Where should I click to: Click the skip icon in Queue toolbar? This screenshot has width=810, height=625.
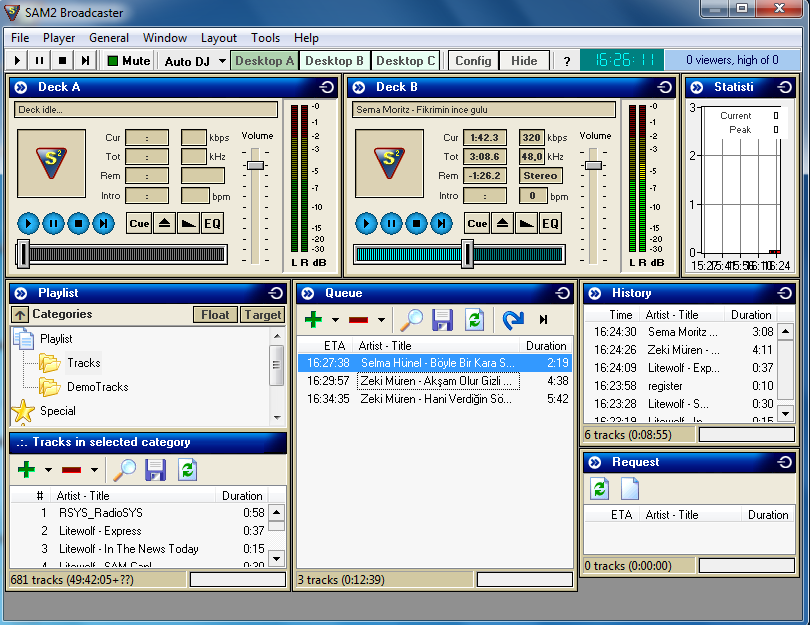click(543, 320)
